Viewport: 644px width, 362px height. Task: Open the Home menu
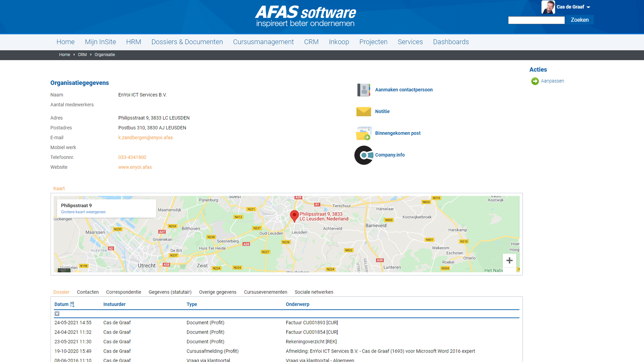[x=65, y=42]
